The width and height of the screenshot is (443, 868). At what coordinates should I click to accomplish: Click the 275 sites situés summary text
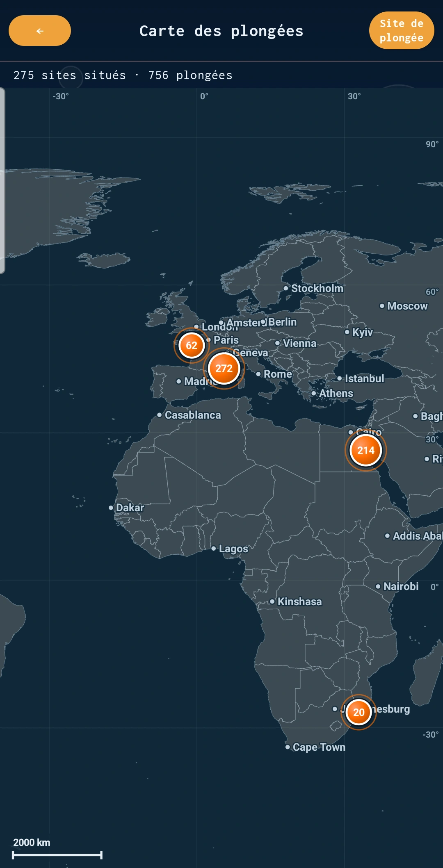pos(70,75)
